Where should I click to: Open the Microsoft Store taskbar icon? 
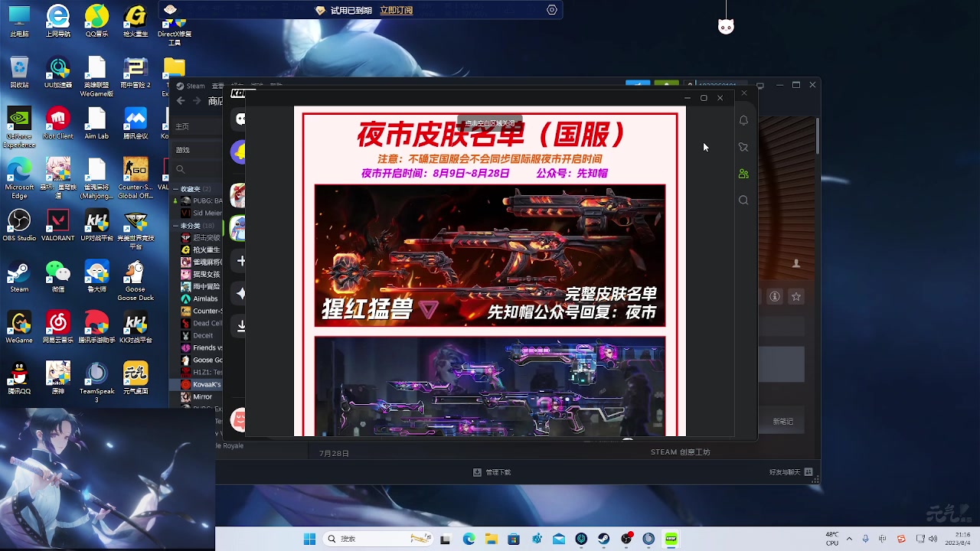[514, 539]
